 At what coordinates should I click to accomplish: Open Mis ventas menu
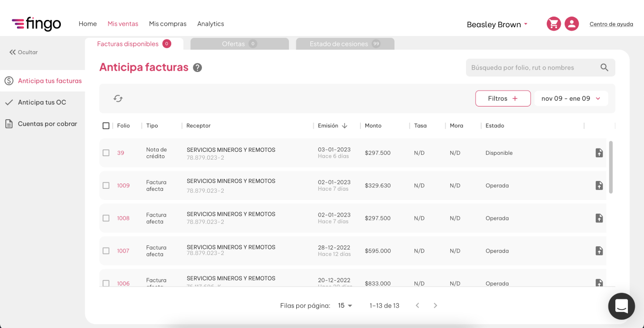point(123,23)
